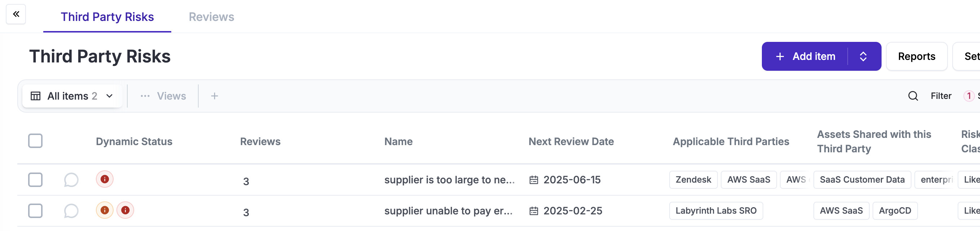Collapse sidebar with double-chevron icon
Image resolution: width=980 pixels, height=231 pixels.
(16, 14)
